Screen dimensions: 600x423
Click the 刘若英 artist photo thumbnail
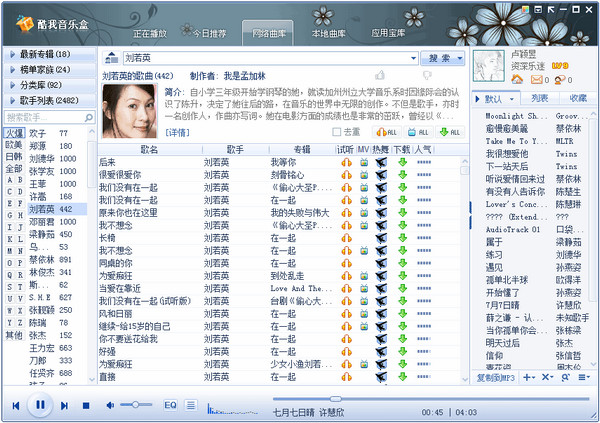(130, 111)
